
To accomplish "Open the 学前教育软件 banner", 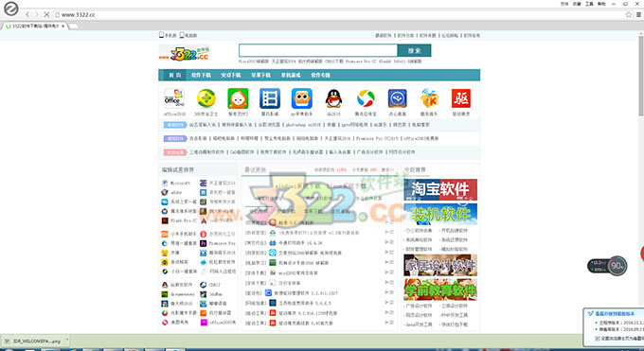I will [x=440, y=290].
